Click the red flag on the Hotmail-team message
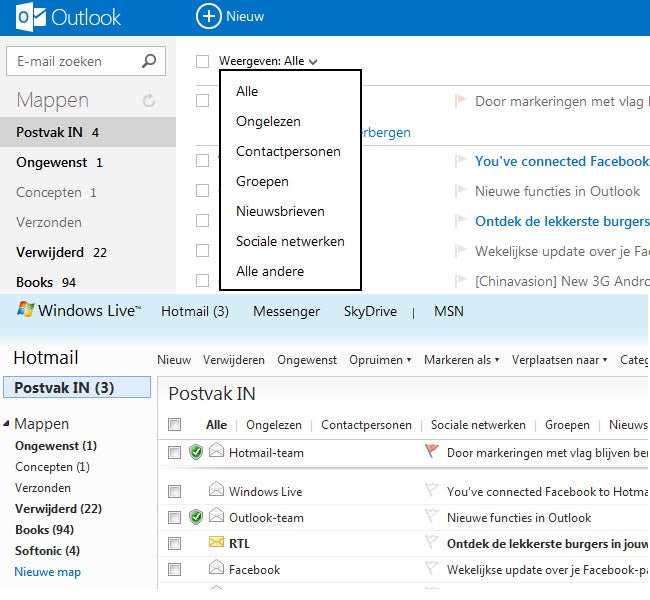650x600 pixels. [x=432, y=452]
